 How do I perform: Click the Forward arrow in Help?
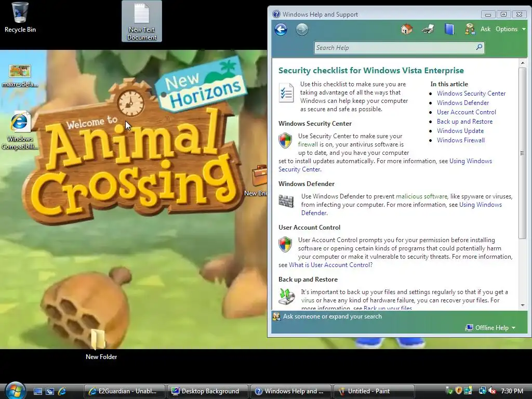click(x=302, y=30)
